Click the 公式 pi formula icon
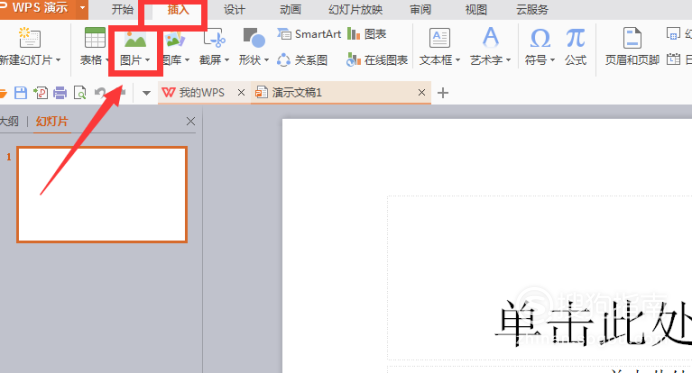 tap(575, 38)
